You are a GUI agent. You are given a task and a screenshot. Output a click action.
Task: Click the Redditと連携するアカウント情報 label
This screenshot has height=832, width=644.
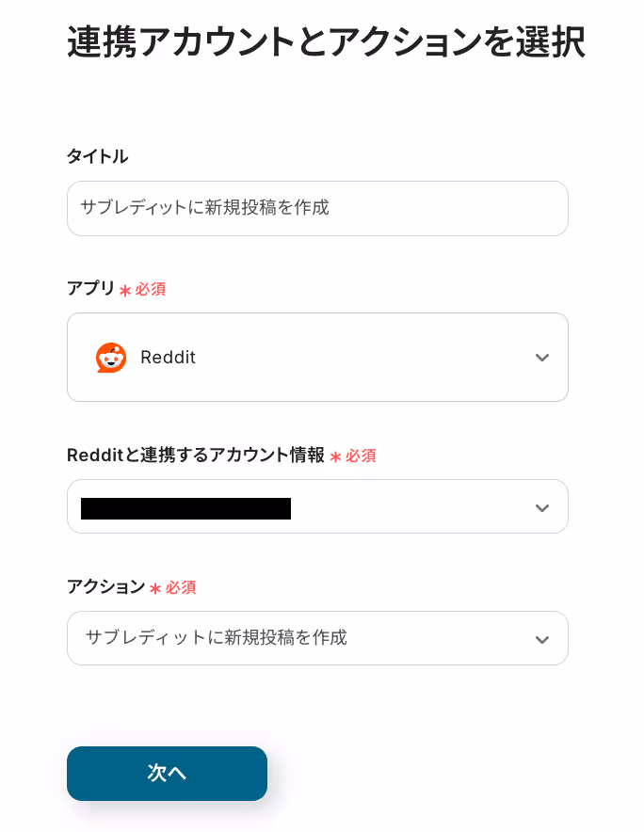tap(196, 456)
